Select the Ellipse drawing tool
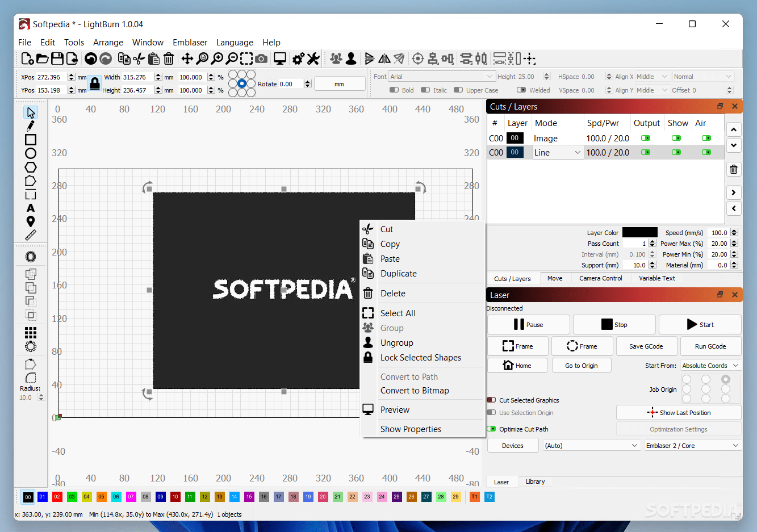Image resolution: width=757 pixels, height=532 pixels. tap(30, 153)
